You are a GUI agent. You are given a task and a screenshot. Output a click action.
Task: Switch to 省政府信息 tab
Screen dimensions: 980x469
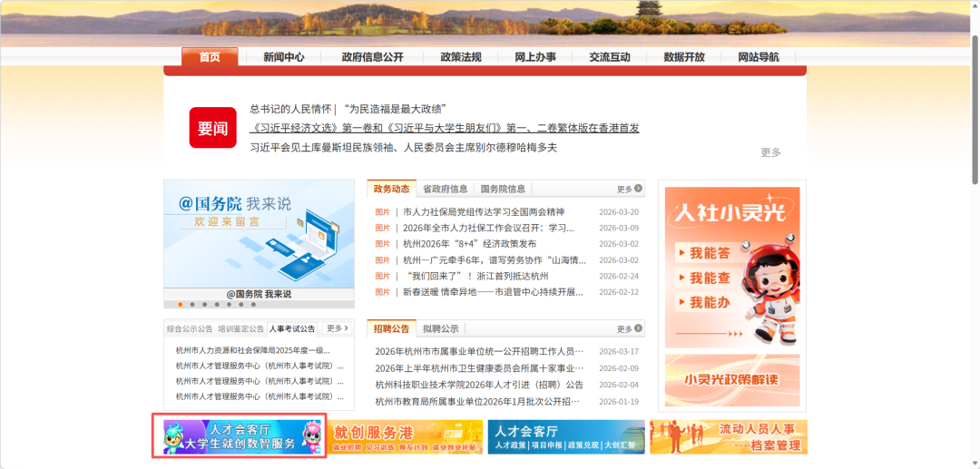[445, 189]
